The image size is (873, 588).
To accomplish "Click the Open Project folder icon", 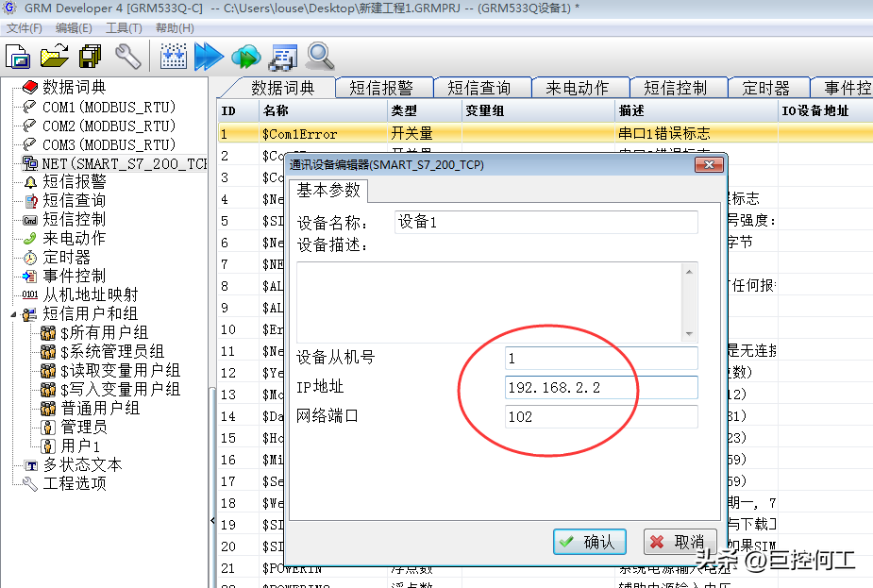I will tap(55, 57).
